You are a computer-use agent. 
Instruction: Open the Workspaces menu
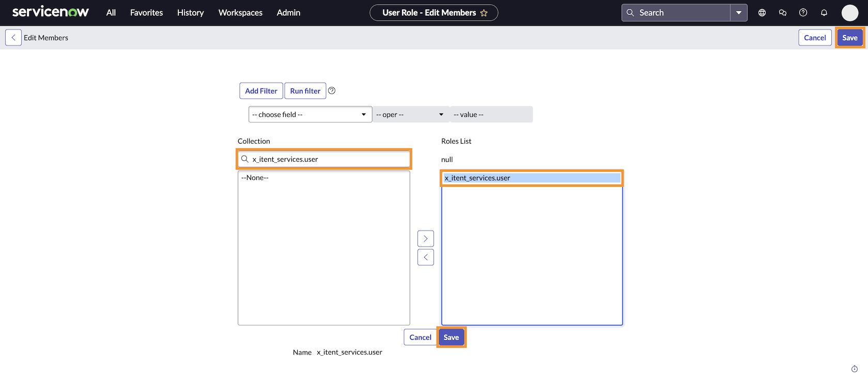[240, 13]
